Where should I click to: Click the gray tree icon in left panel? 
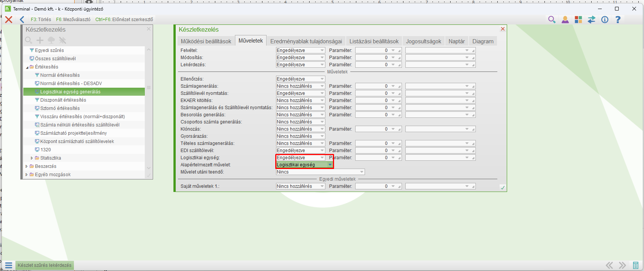click(x=51, y=40)
